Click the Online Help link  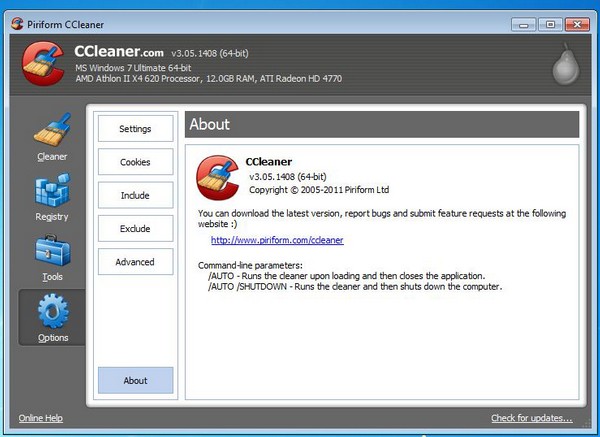[x=41, y=418]
